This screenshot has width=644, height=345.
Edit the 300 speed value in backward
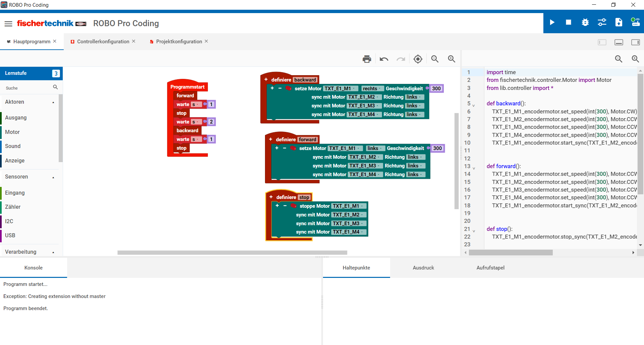436,89
